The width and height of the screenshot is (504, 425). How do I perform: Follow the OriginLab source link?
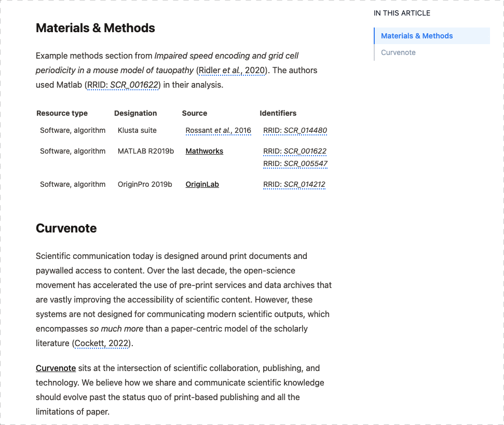(202, 184)
